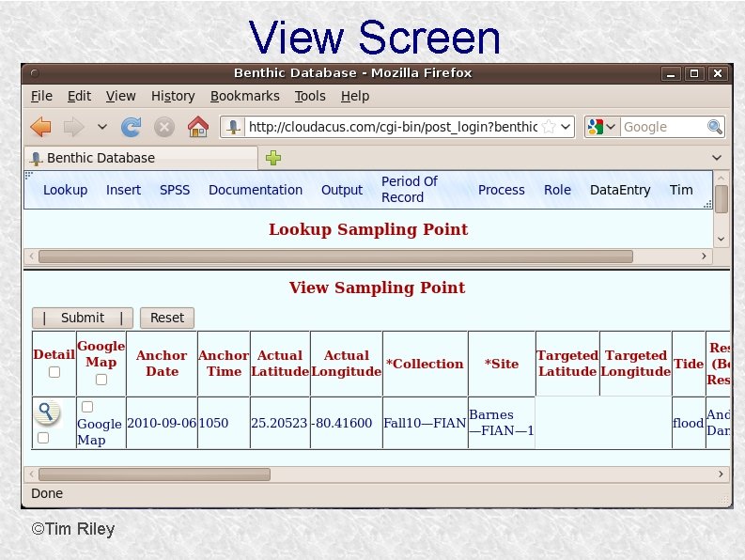The image size is (745, 560).
Task: Click the Process navigation item
Action: [502, 190]
